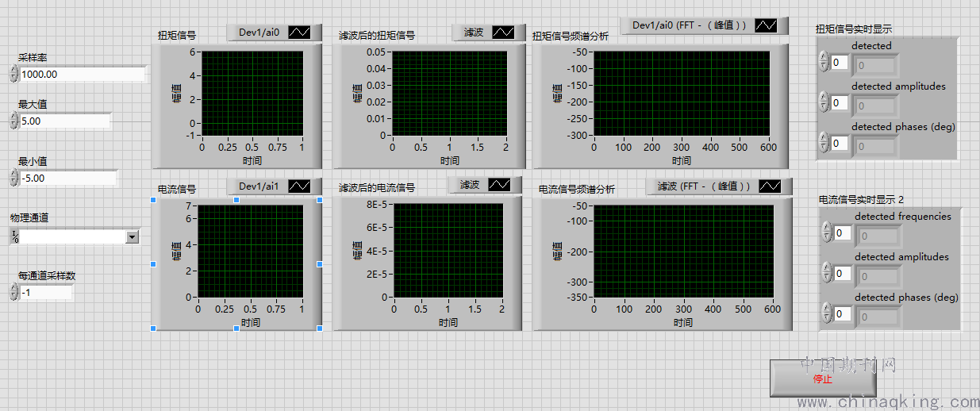Click grey detected amplitudes value in 扭矩信号实时显示

pyautogui.click(x=876, y=105)
